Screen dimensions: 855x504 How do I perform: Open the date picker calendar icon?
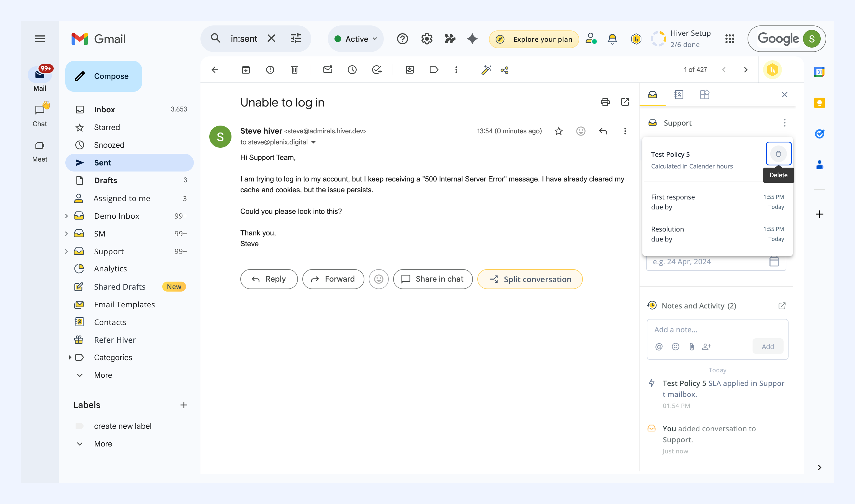[774, 261]
